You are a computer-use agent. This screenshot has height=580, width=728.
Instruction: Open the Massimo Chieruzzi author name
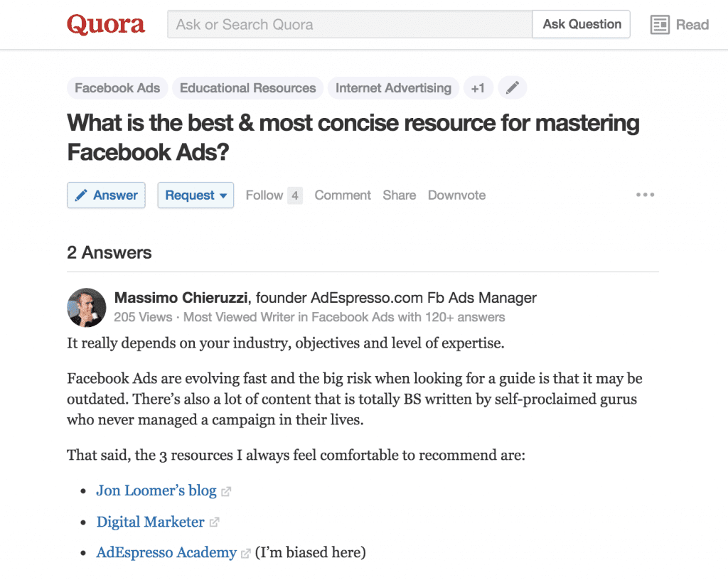click(x=181, y=297)
